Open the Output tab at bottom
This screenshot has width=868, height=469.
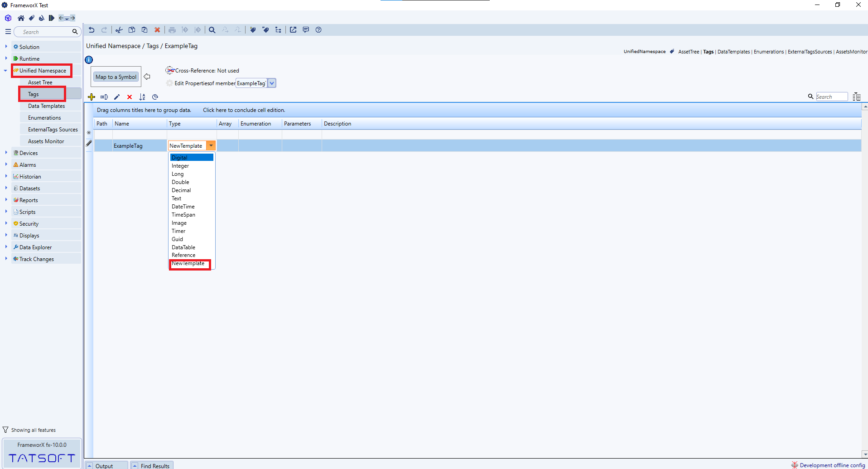pos(104,466)
